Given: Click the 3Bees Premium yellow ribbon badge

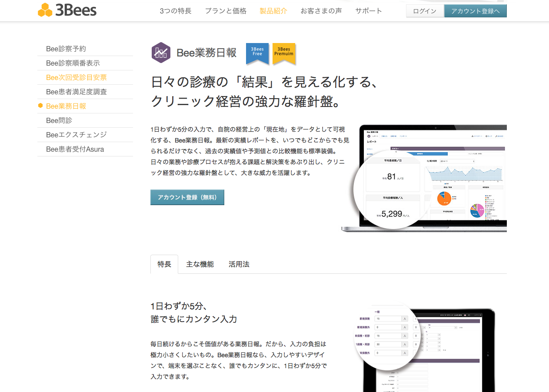Looking at the screenshot, I should pos(284,53).
